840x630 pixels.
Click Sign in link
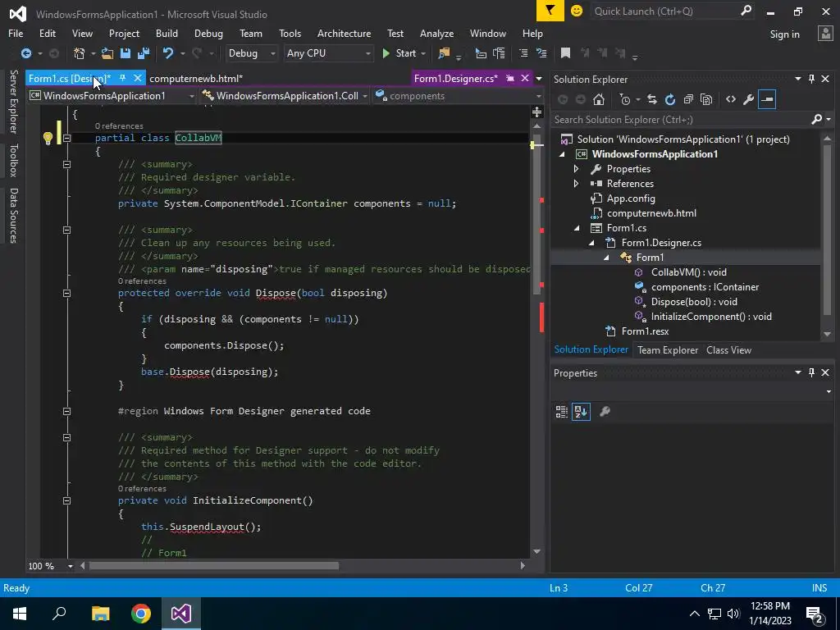coord(784,34)
